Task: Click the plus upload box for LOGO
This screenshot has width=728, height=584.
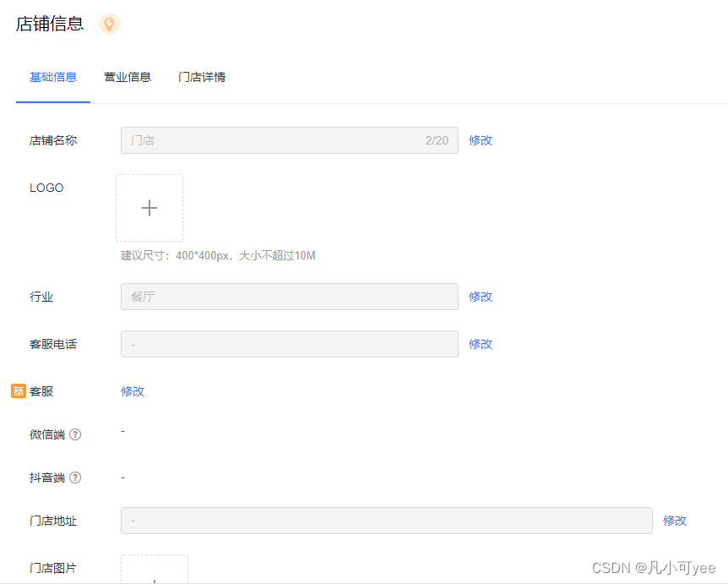Action: [149, 208]
